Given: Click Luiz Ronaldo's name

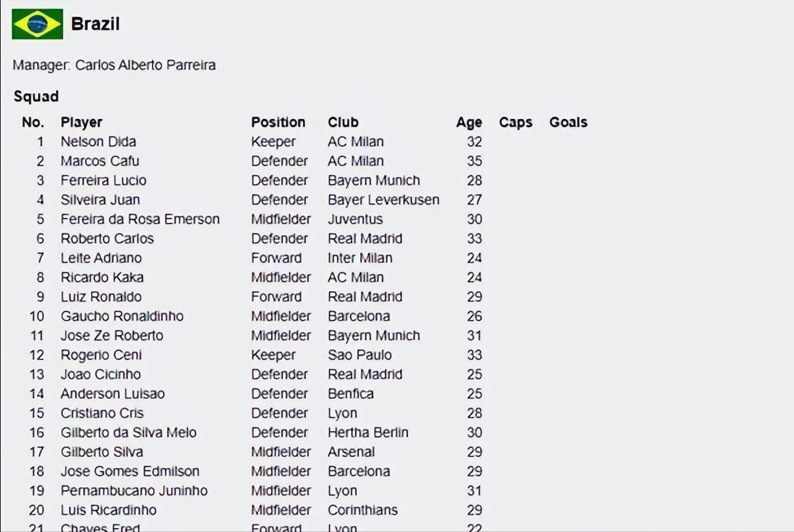Looking at the screenshot, I should point(101,297).
